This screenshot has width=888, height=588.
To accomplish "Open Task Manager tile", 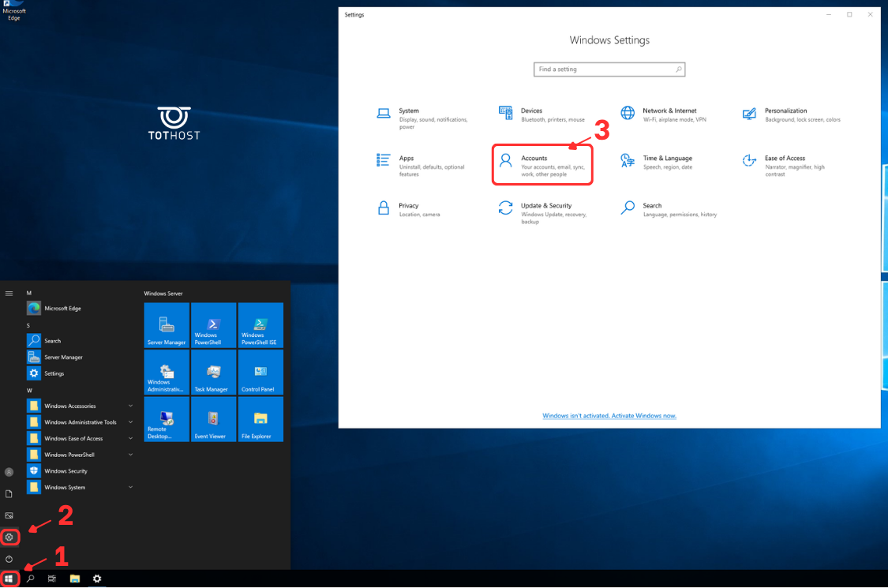I will click(x=213, y=373).
